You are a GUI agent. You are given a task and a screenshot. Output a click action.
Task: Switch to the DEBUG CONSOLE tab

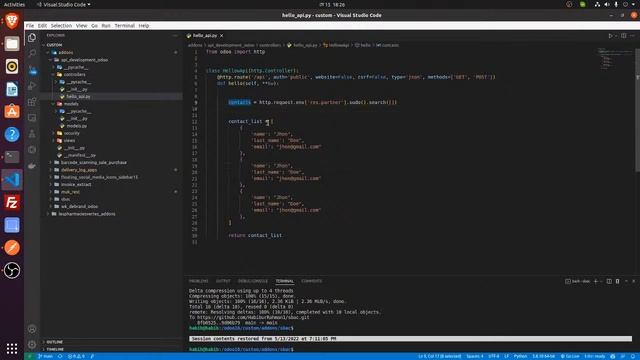(253, 281)
